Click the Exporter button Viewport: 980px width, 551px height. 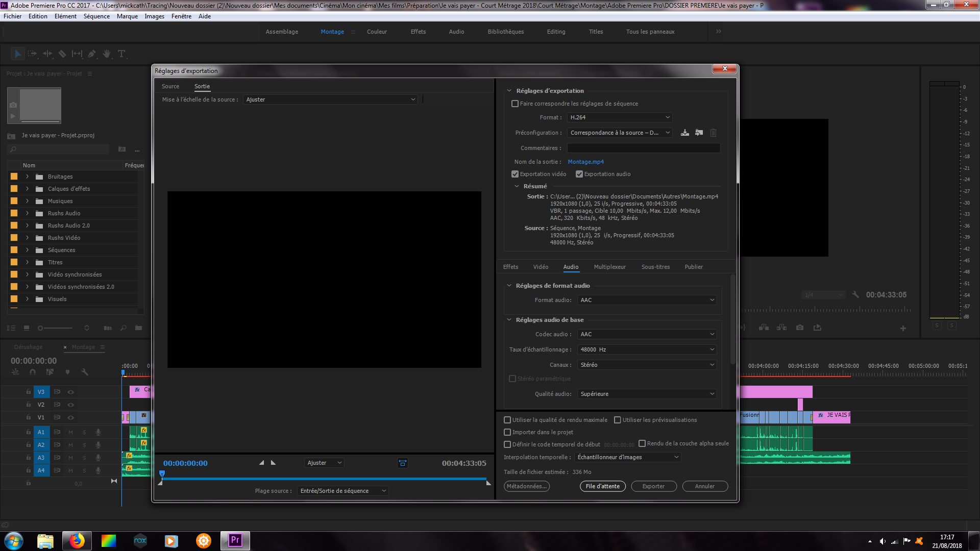tap(654, 486)
